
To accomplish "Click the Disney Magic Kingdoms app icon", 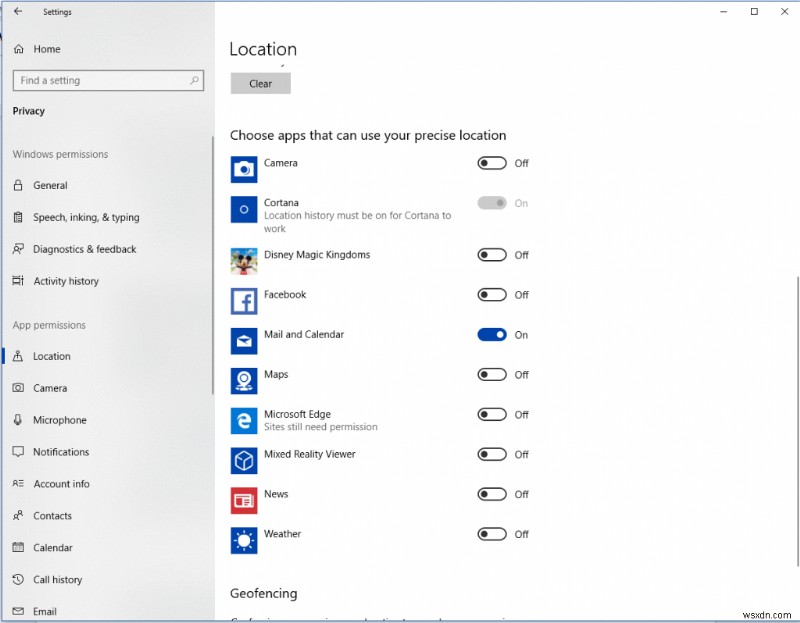I will tap(243, 260).
